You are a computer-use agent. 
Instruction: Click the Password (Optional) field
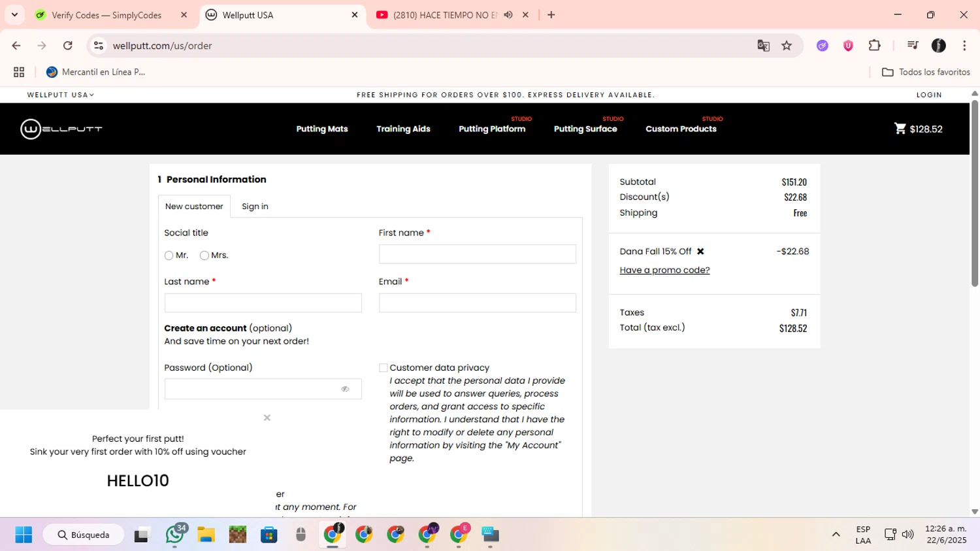coord(263,389)
